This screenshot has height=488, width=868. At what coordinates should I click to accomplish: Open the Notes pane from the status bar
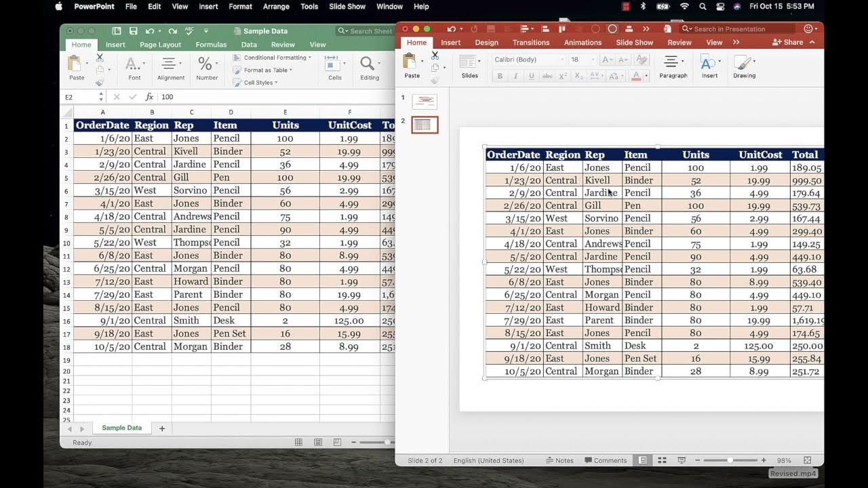tap(559, 460)
